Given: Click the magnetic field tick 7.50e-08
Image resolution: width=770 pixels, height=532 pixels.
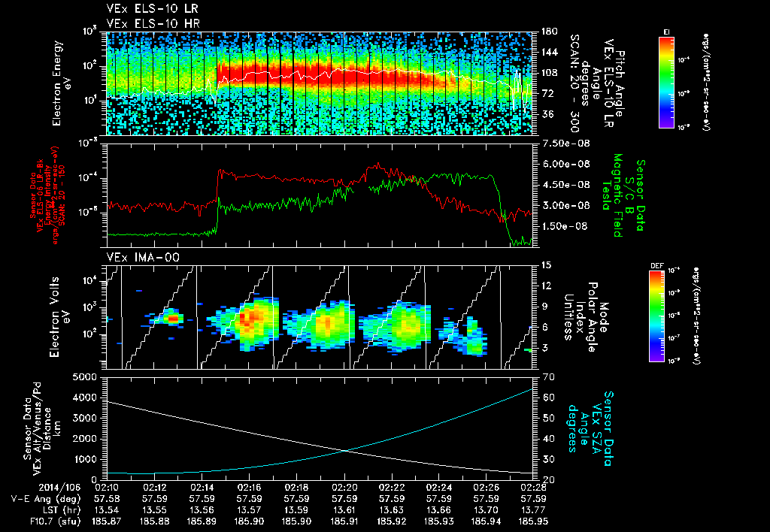Looking at the screenshot, I should click(x=565, y=144).
